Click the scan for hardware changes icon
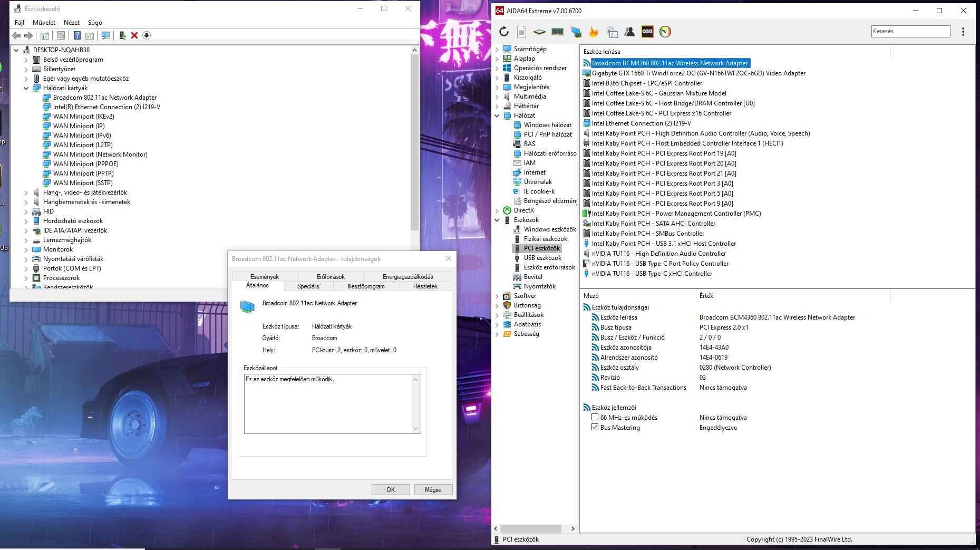980x550 pixels. 106,35
